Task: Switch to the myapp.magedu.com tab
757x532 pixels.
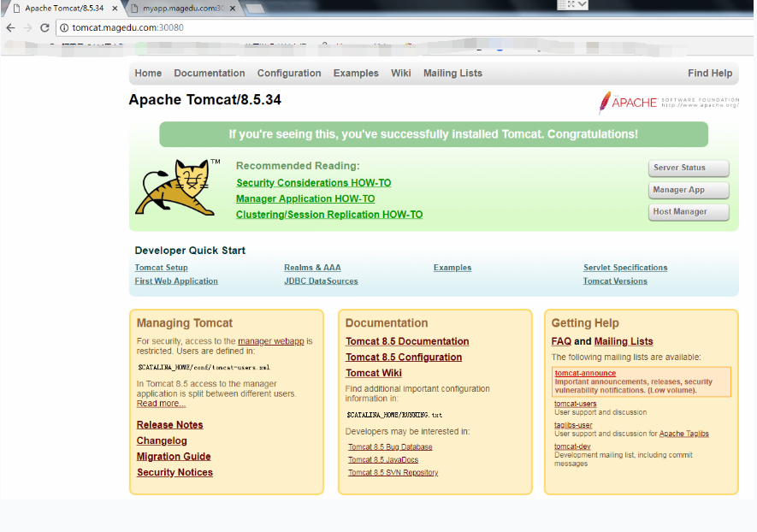Action: 181,9
